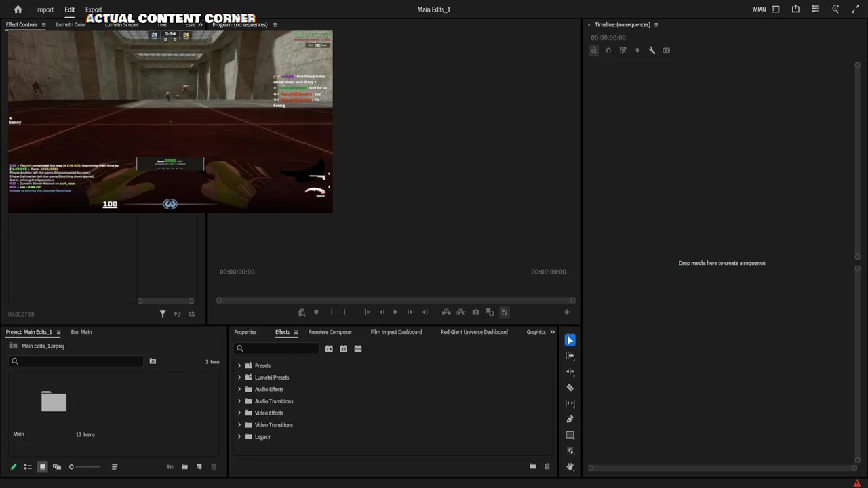Open Quick Export share icon

pos(795,9)
